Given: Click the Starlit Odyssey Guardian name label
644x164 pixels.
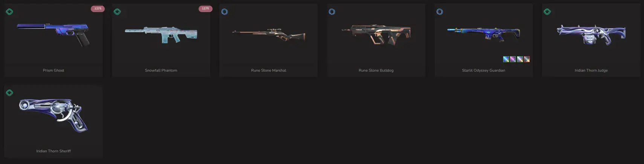Looking at the screenshot, I should [x=483, y=71].
